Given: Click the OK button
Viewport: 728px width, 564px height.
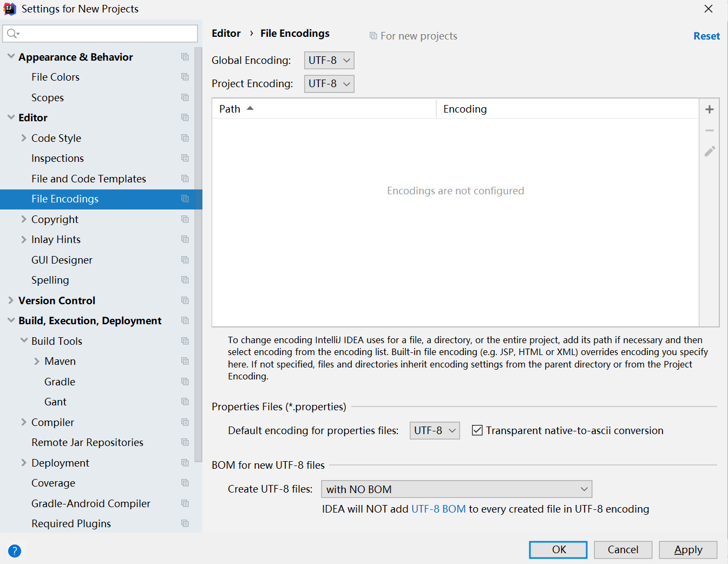Looking at the screenshot, I should [x=558, y=550].
